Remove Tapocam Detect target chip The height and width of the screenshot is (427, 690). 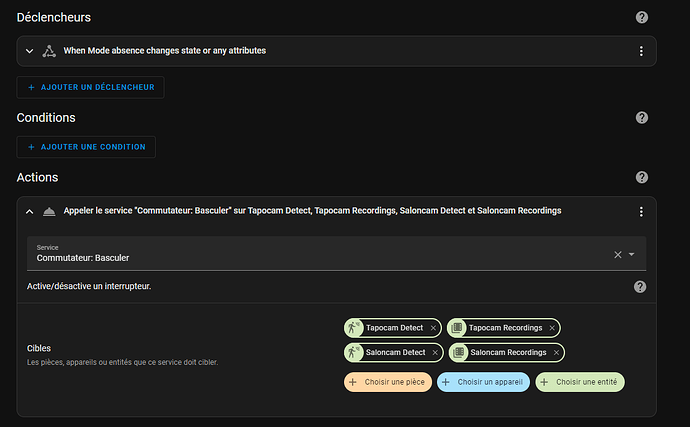click(433, 328)
